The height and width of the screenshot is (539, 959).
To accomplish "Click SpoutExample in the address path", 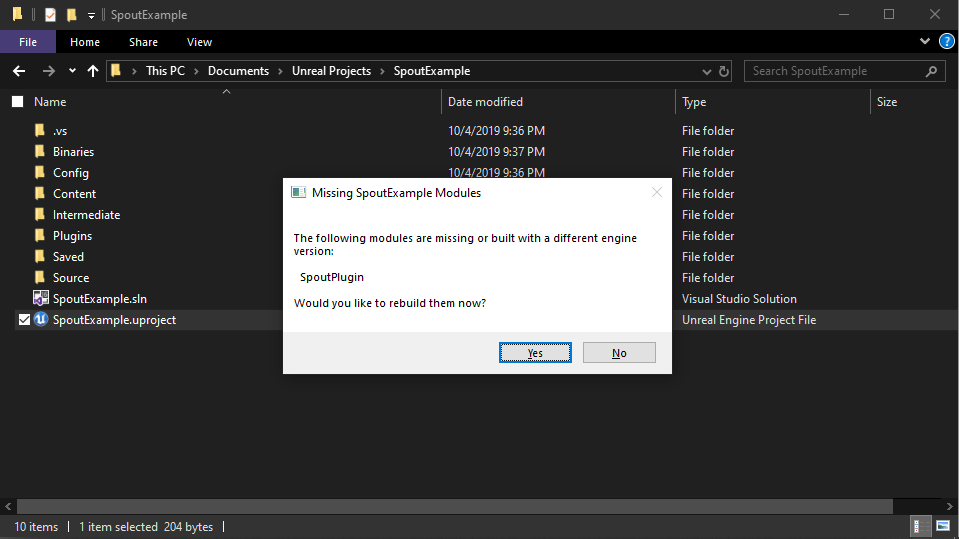I will pyautogui.click(x=432, y=71).
